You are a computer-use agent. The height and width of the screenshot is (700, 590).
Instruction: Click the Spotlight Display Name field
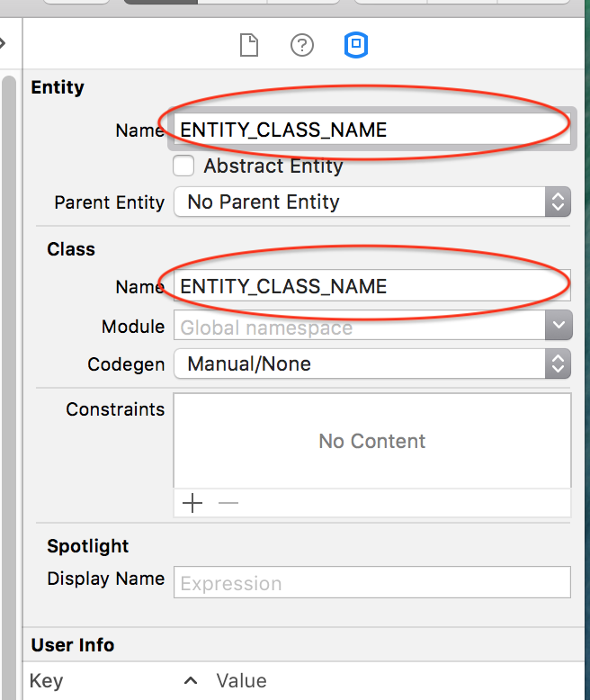click(x=371, y=583)
